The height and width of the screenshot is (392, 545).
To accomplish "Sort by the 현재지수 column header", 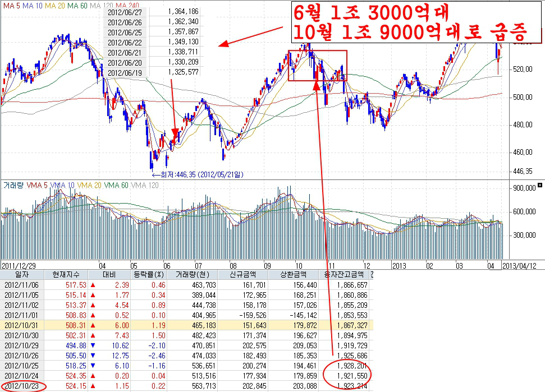I will (66, 275).
